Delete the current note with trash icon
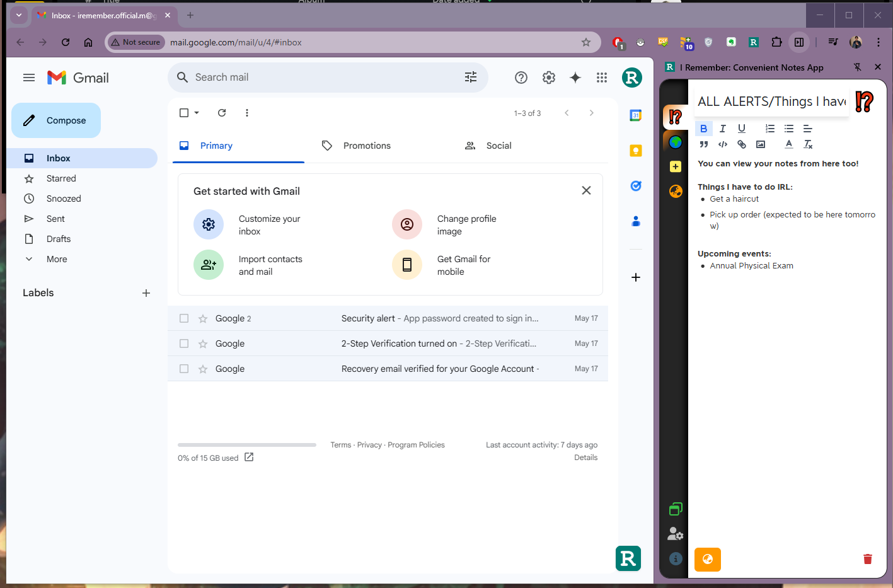 (x=867, y=559)
